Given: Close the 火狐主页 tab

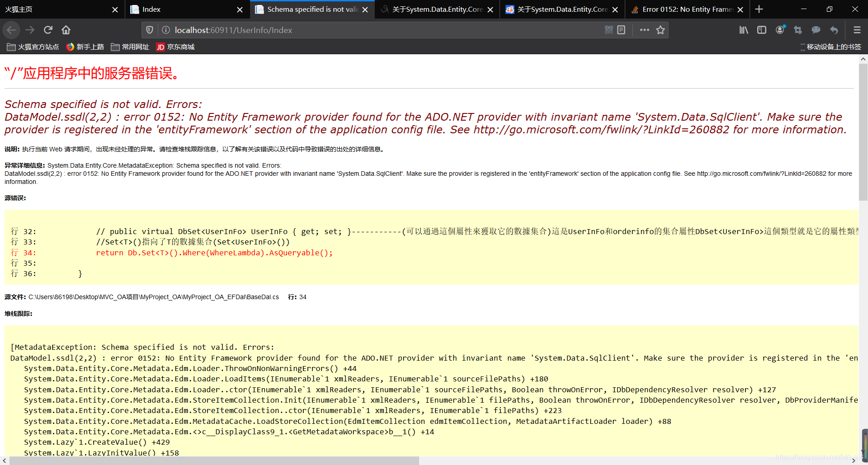Looking at the screenshot, I should click(115, 9).
